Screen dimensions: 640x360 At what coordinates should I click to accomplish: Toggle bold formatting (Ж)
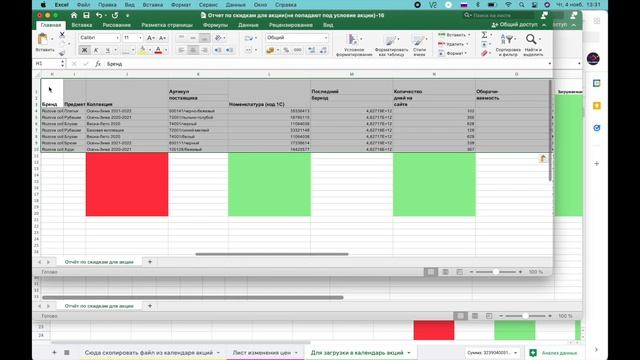click(x=84, y=50)
